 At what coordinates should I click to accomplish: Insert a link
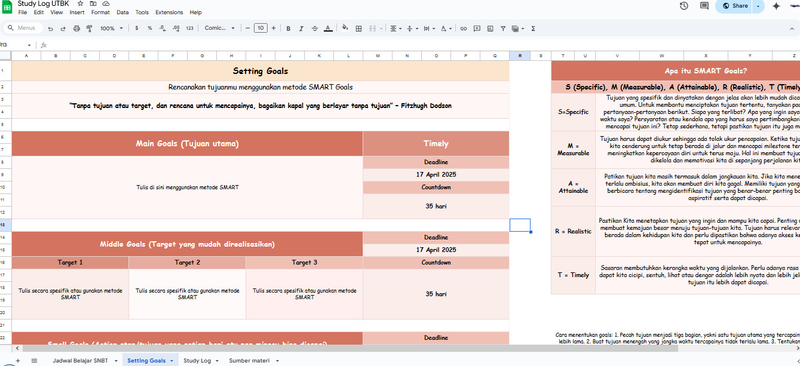463,29
